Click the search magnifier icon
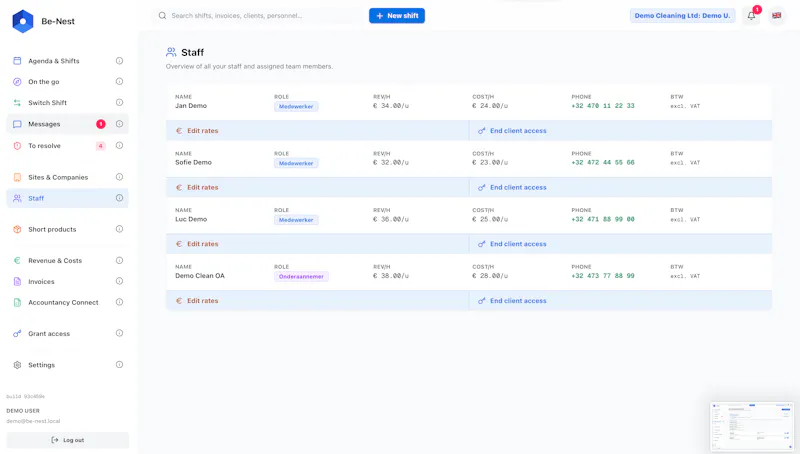The image size is (800, 454). tap(162, 16)
